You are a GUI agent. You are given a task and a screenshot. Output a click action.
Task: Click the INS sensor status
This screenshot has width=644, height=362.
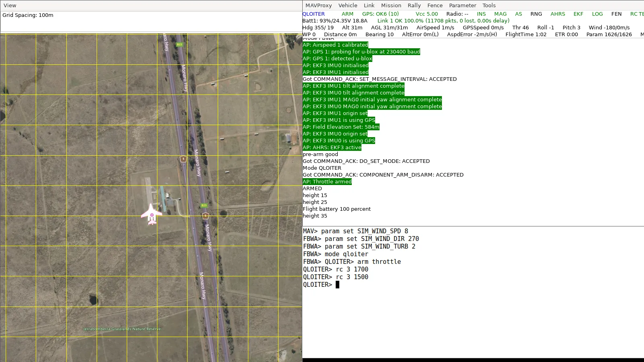tap(481, 14)
